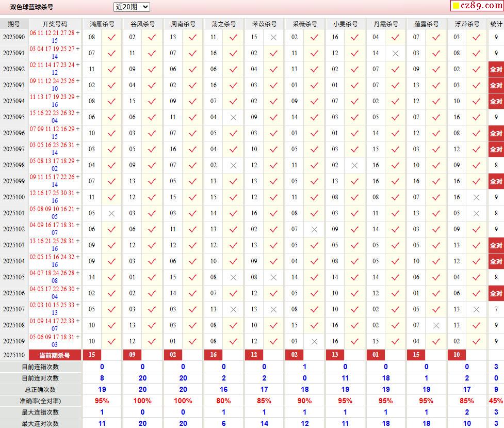Image resolution: width=504 pixels, height=428 pixels.
Task: Click the red check for 丹霞 in row 2025099
Action: pyautogui.click(x=395, y=181)
